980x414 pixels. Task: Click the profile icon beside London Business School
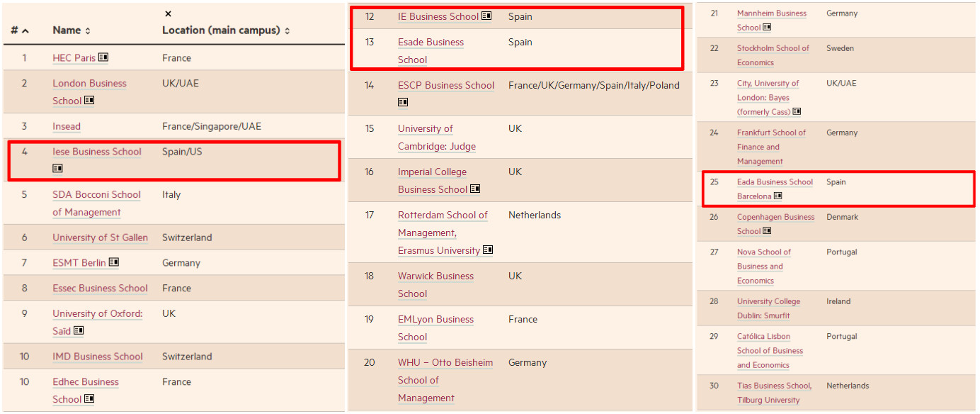coord(89,100)
